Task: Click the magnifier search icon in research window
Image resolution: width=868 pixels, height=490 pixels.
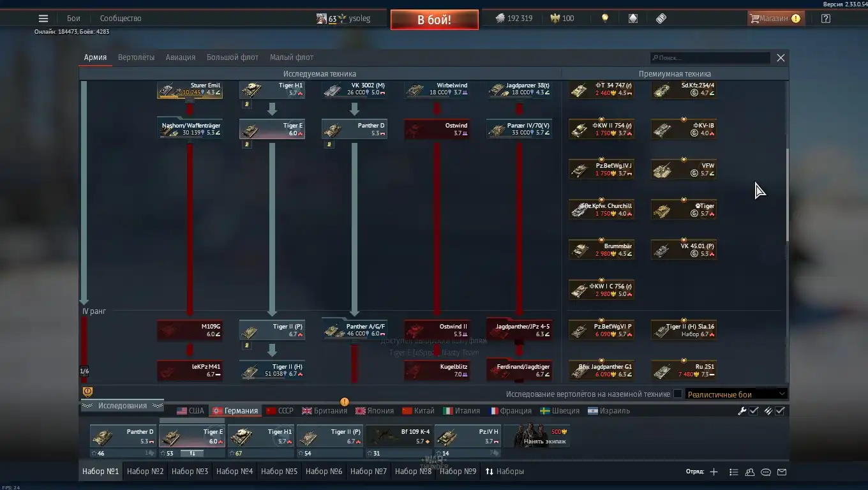Action: click(655, 58)
